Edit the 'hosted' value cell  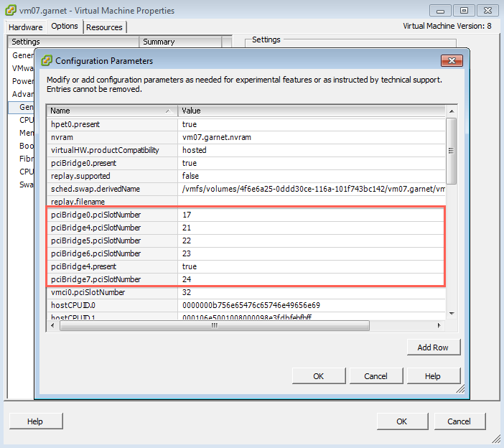pyautogui.click(x=312, y=150)
